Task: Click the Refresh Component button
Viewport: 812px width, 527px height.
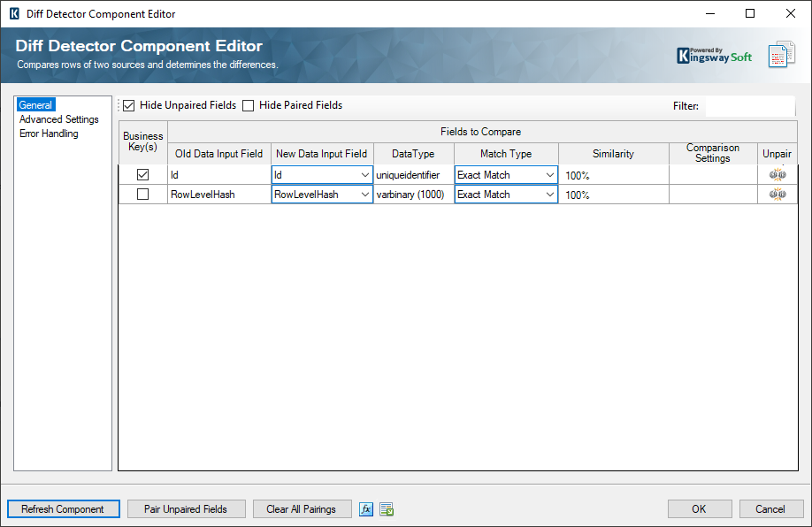Action: (x=63, y=509)
